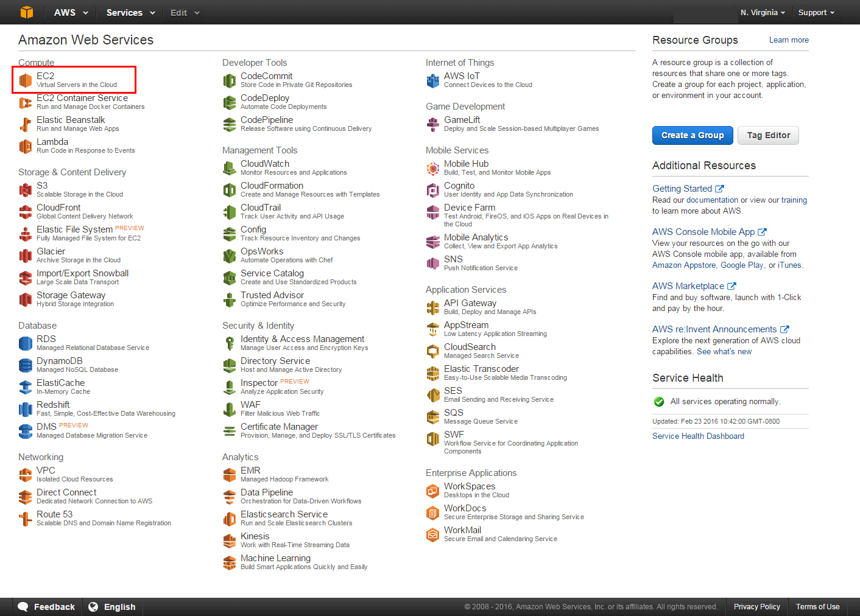
Task: Open the Amazon Appstore link
Action: pyautogui.click(x=684, y=265)
